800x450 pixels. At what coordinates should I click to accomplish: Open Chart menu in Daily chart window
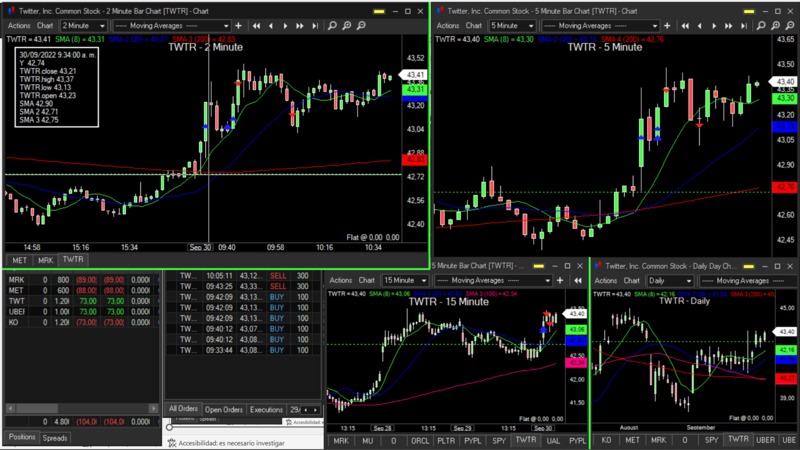632,281
